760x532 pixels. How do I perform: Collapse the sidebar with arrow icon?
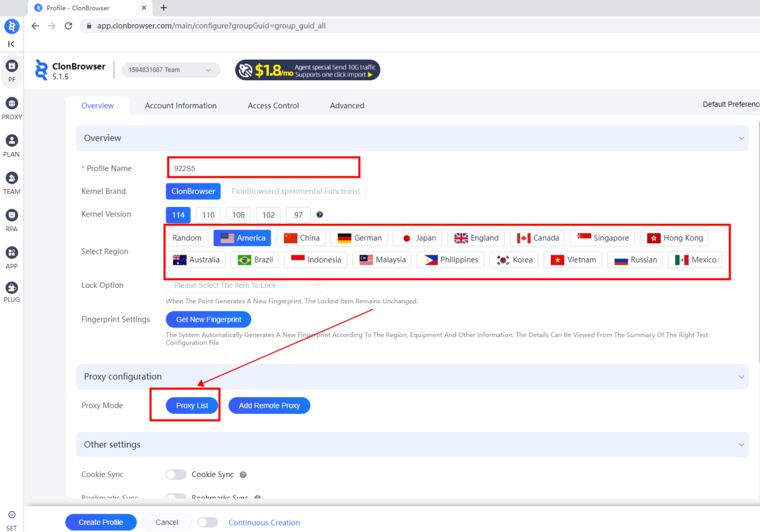11,44
